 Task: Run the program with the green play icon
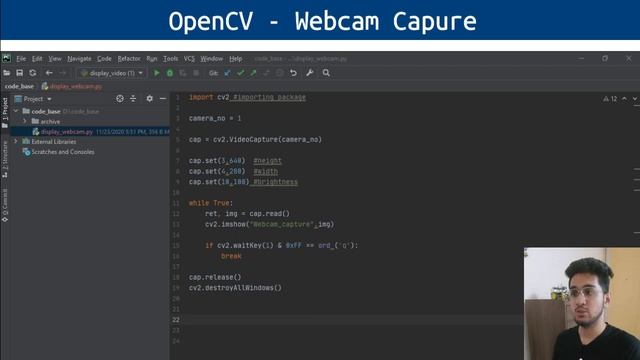[156, 73]
